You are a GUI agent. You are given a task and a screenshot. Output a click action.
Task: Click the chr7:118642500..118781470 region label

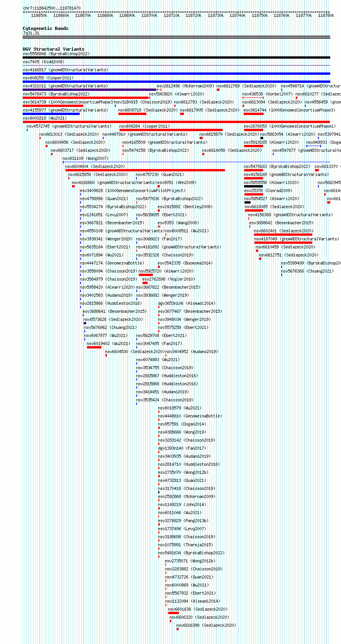(52, 8)
